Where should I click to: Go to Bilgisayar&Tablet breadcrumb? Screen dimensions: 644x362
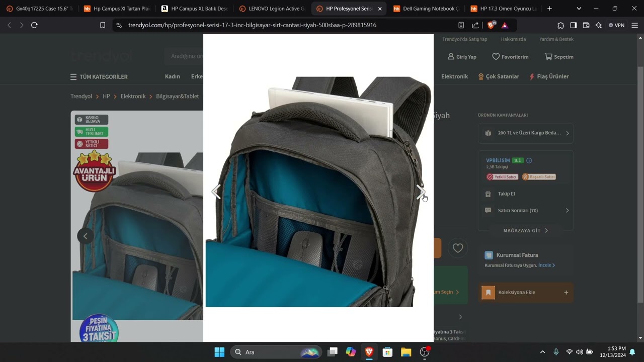coord(177,96)
